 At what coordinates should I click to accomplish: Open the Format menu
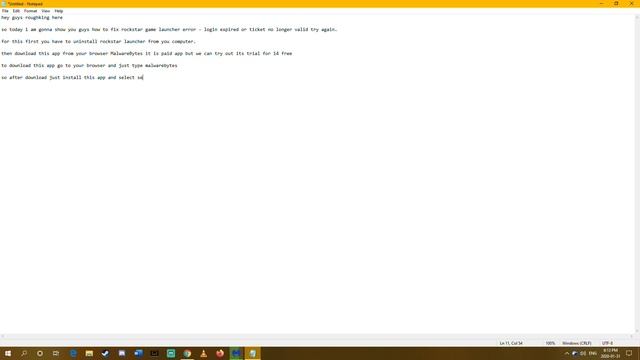click(31, 11)
